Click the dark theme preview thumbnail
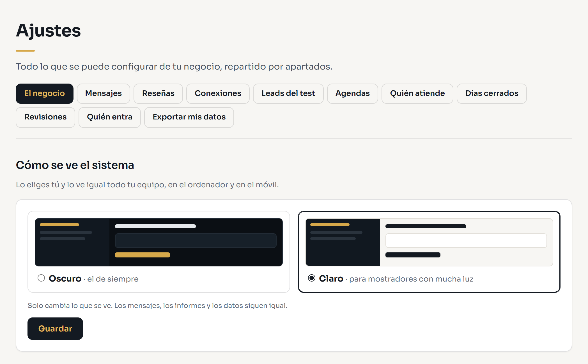588x364 pixels. pyautogui.click(x=159, y=242)
